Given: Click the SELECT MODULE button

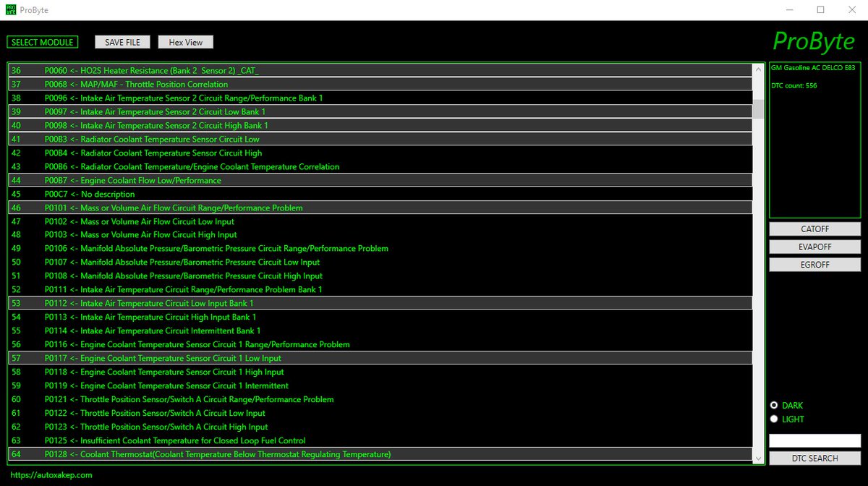Looking at the screenshot, I should pyautogui.click(x=42, y=42).
